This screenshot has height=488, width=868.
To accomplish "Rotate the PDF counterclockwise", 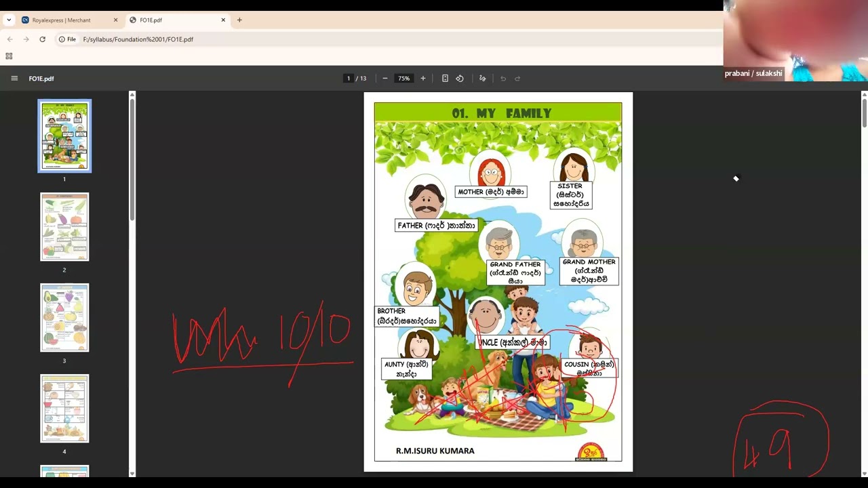I will 460,79.
